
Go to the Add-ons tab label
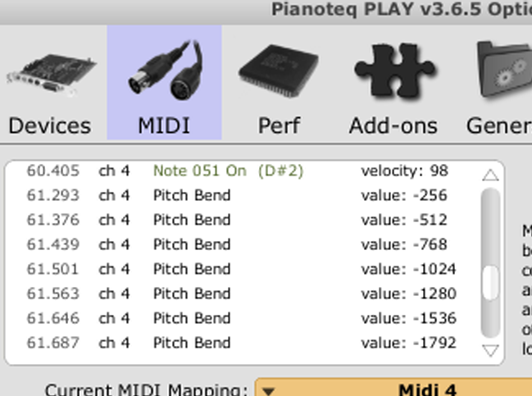pyautogui.click(x=393, y=125)
